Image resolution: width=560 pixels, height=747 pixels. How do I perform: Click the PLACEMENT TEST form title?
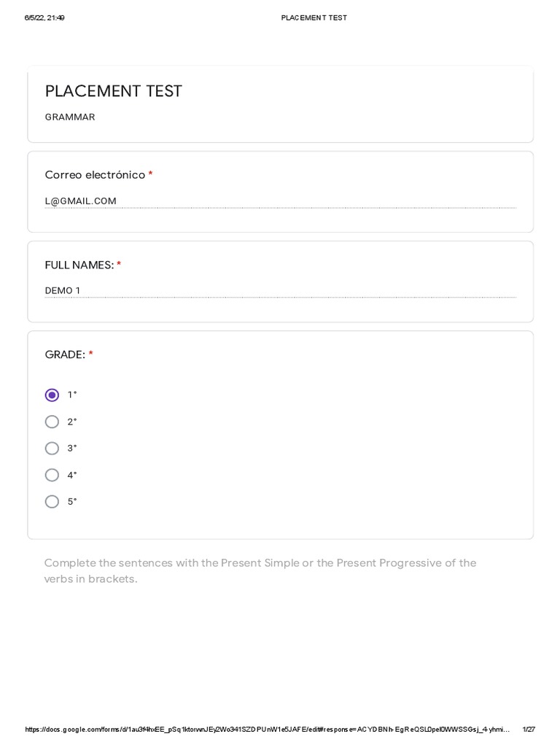tap(113, 91)
